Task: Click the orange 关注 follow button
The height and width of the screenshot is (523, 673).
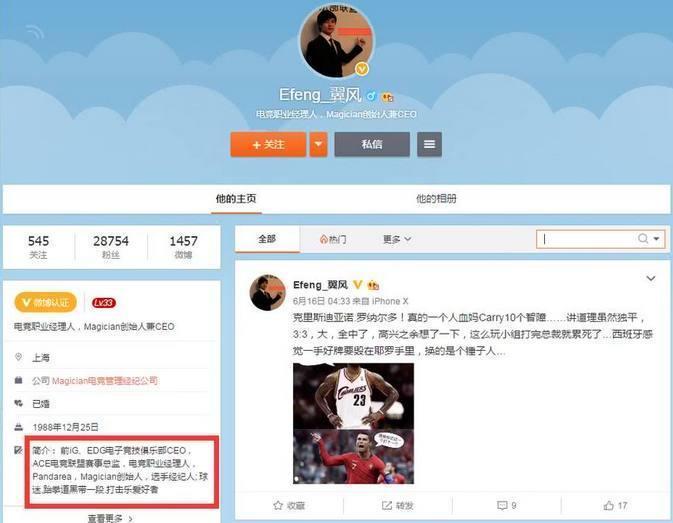Action: point(268,145)
